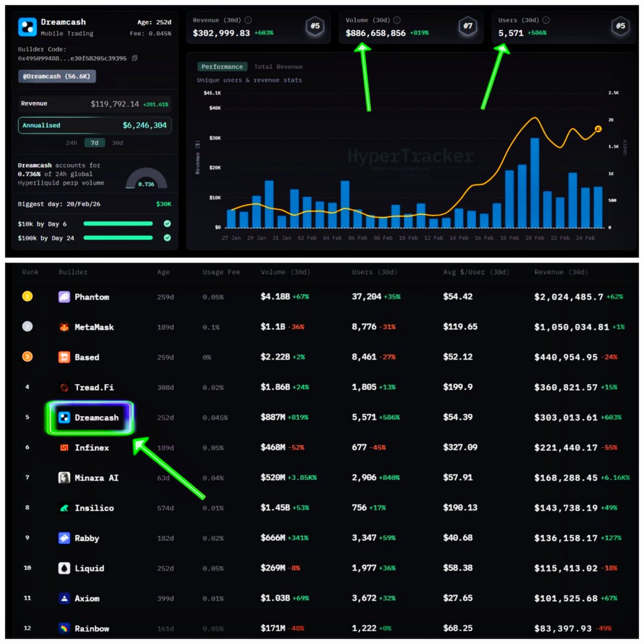Image resolution: width=644 pixels, height=644 pixels.
Task: Click the Tread.Fi builder logo
Action: (x=64, y=387)
